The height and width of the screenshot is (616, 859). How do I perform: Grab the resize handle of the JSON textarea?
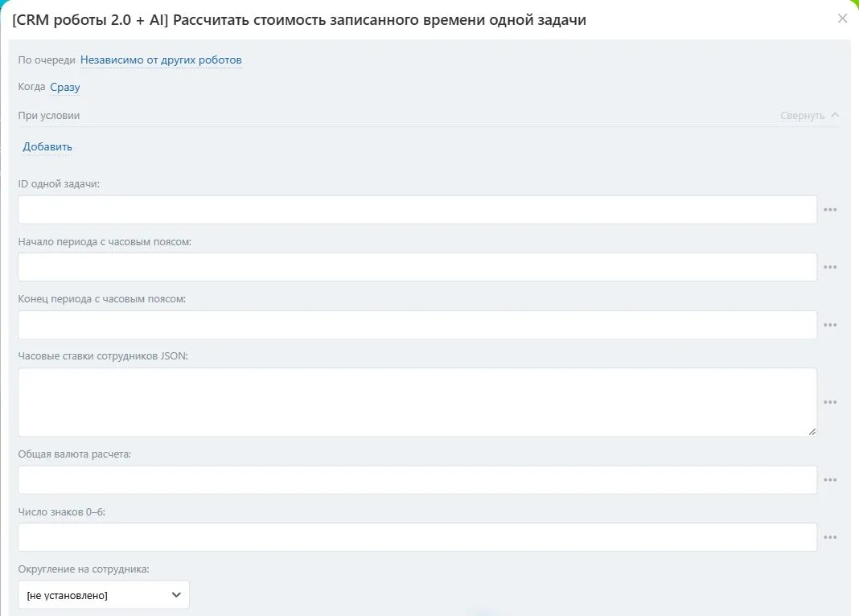coord(812,432)
